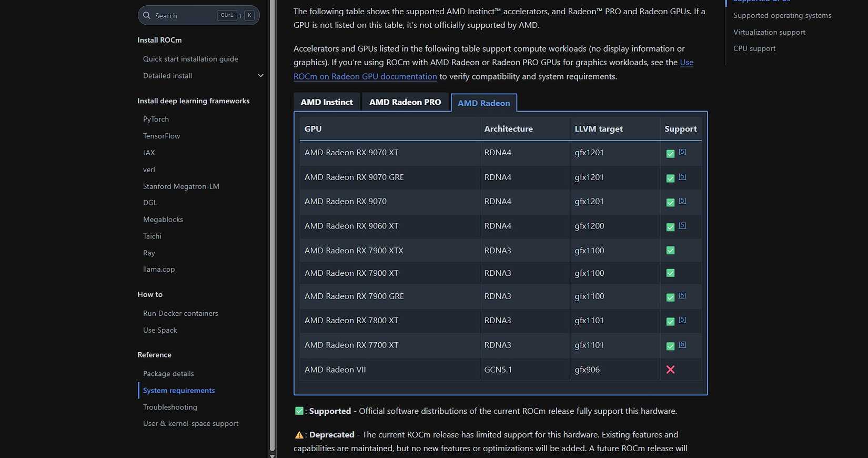Image resolution: width=868 pixels, height=458 pixels.
Task: Select the AMD Radeon tab
Action: (x=484, y=103)
